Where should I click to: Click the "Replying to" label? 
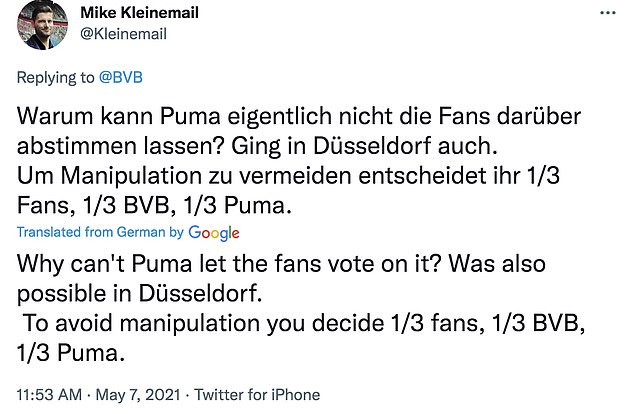point(54,76)
